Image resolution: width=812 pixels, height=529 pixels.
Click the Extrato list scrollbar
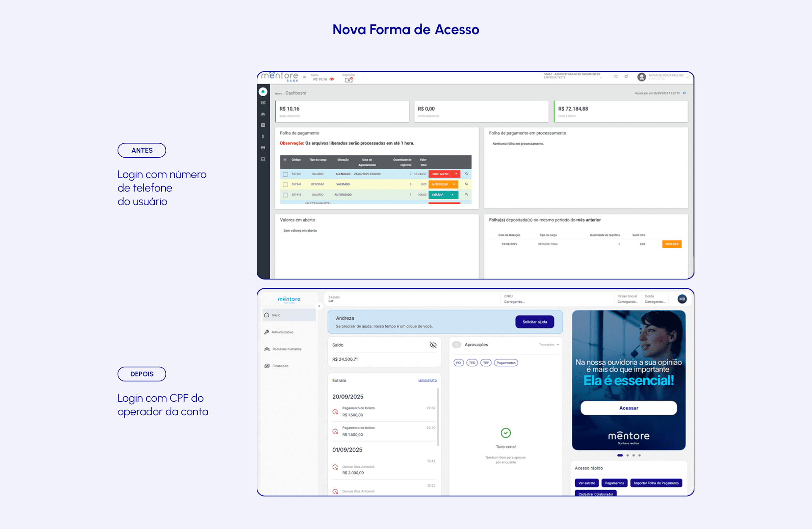[438, 417]
